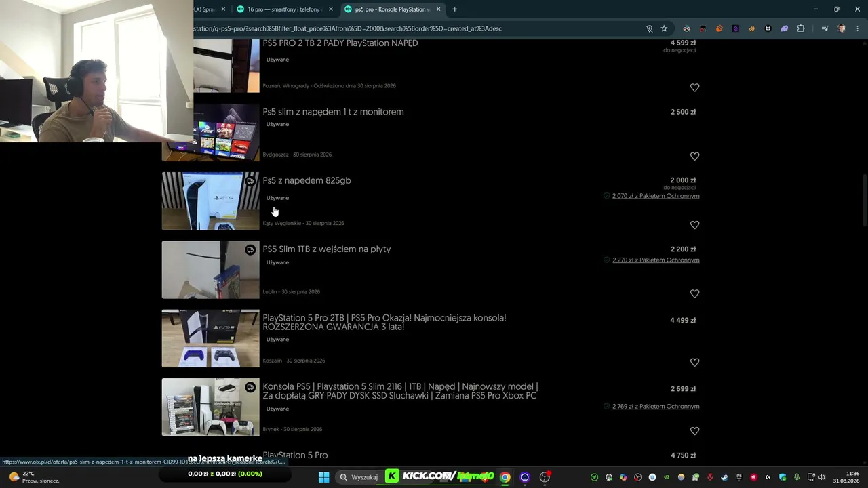Open the location blocked icon in address bar
The width and height of the screenshot is (868, 488).
click(x=649, y=28)
